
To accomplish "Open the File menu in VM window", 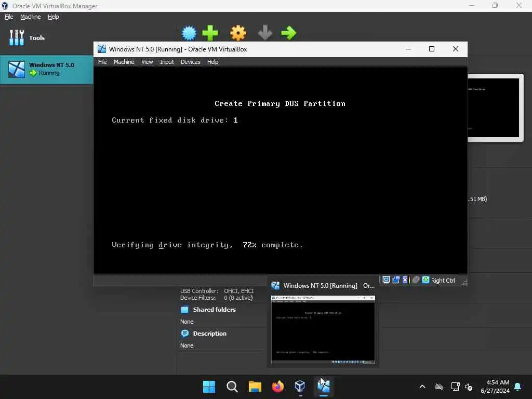I will (102, 62).
